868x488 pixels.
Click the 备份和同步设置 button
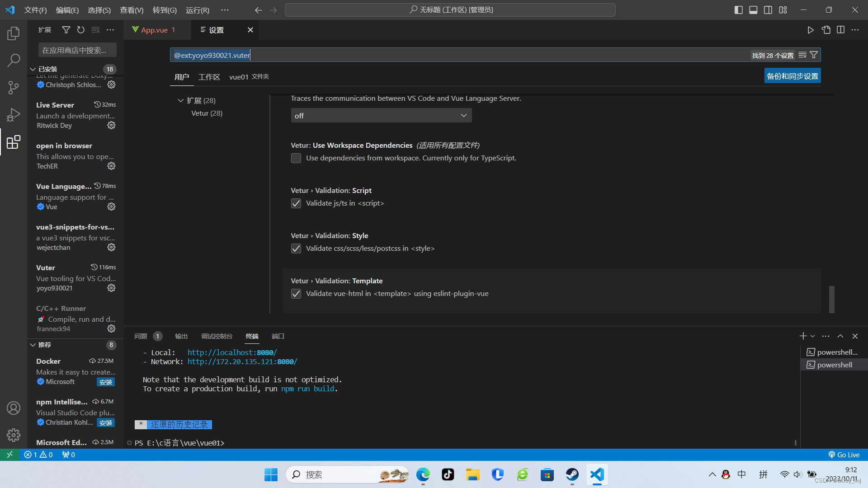pos(792,75)
